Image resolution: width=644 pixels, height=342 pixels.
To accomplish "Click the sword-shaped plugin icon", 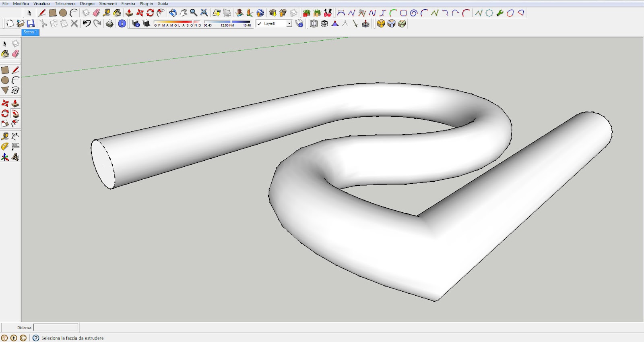I will (x=355, y=24).
